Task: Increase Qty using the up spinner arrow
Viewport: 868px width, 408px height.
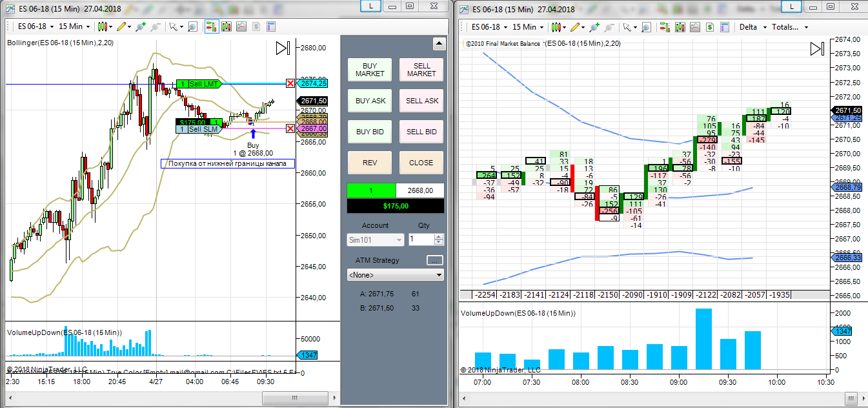Action: click(439, 236)
